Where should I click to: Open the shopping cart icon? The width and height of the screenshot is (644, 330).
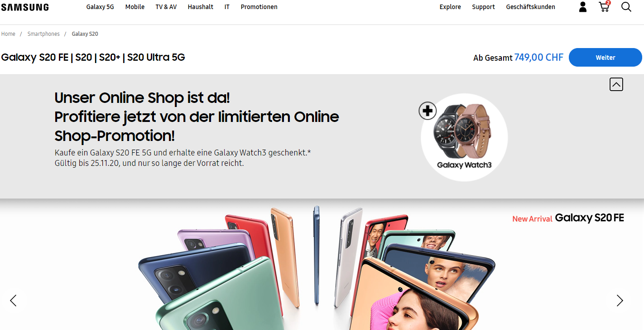point(604,6)
